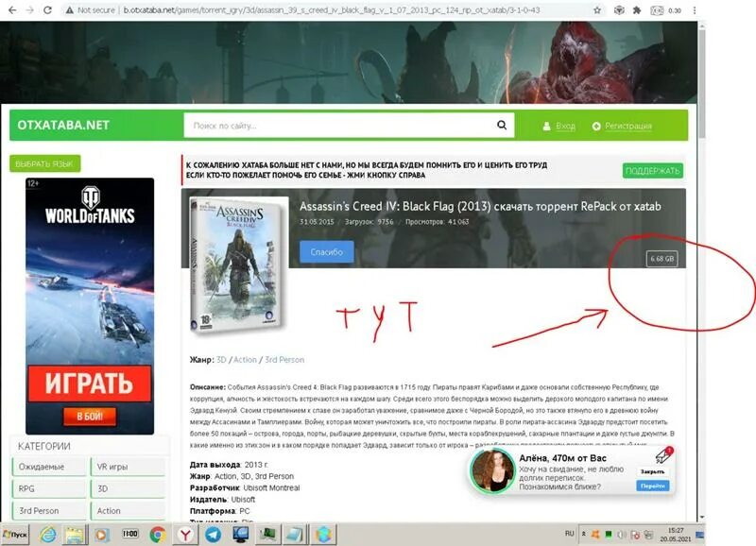Dismiss the Алёна popup with Закрыть
Viewport: 756px width, 546px height.
[x=652, y=471]
